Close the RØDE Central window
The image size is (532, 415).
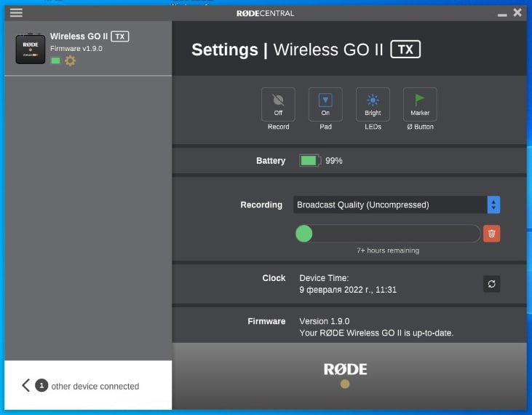(517, 12)
